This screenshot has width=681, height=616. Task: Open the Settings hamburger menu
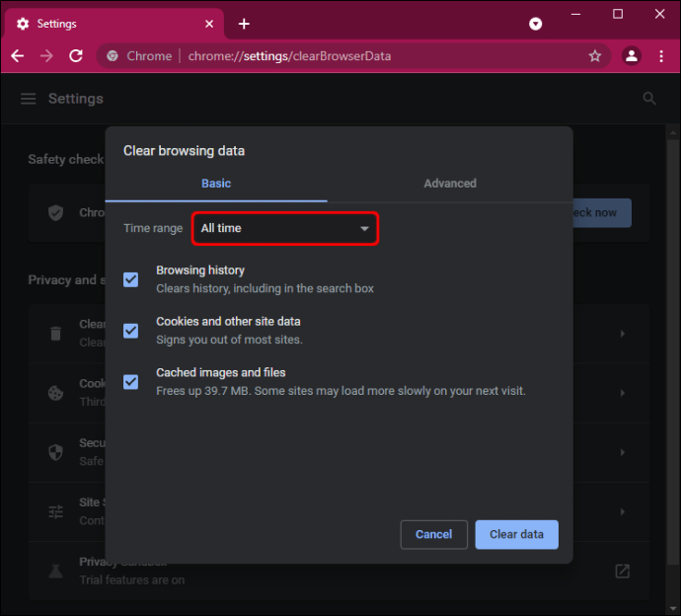[29, 99]
